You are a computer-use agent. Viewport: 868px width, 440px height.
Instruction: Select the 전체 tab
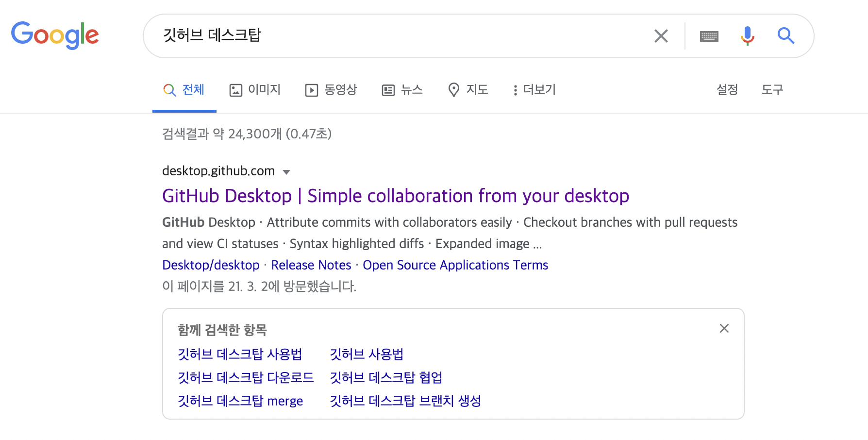(184, 90)
